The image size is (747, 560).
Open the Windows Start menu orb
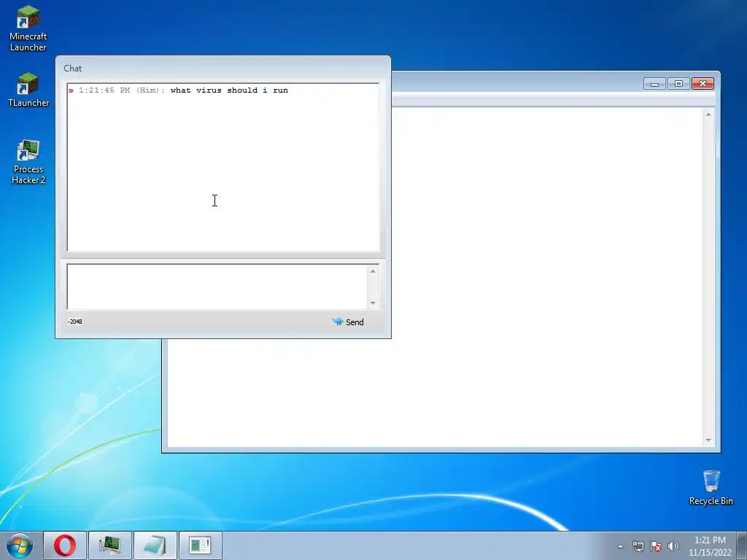20,545
